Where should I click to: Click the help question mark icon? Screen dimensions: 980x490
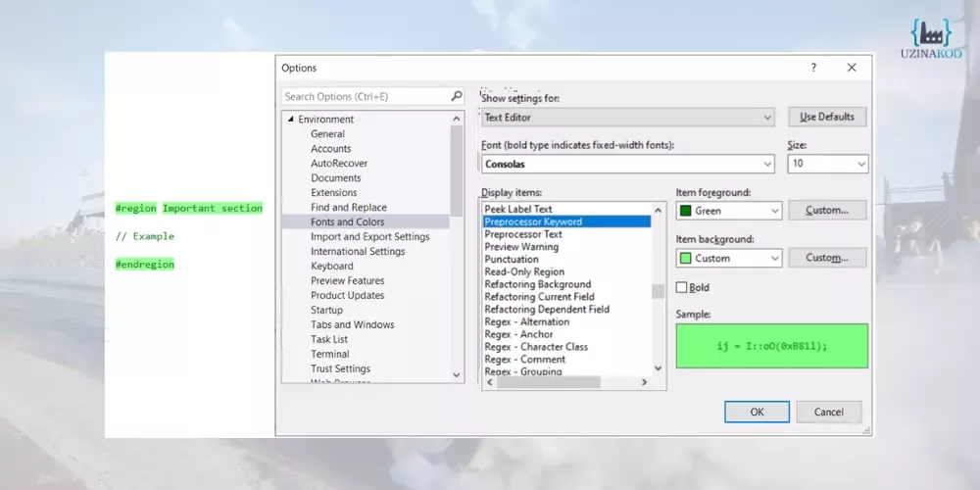click(x=812, y=68)
